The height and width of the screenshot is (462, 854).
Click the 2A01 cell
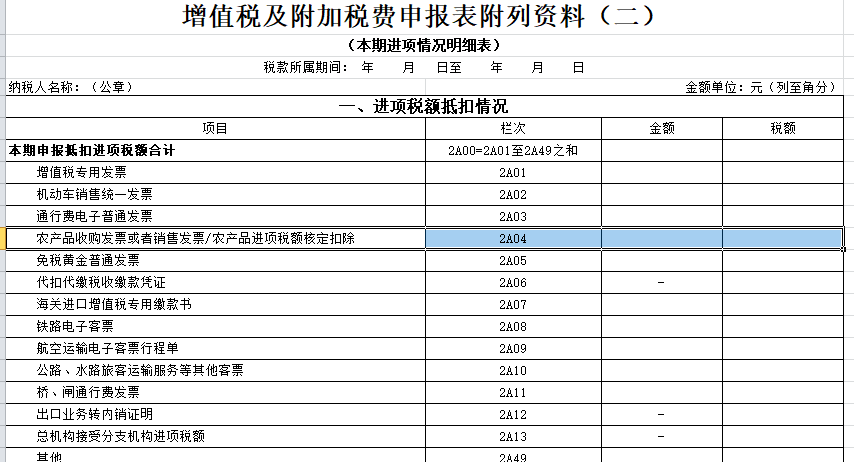[x=513, y=173]
